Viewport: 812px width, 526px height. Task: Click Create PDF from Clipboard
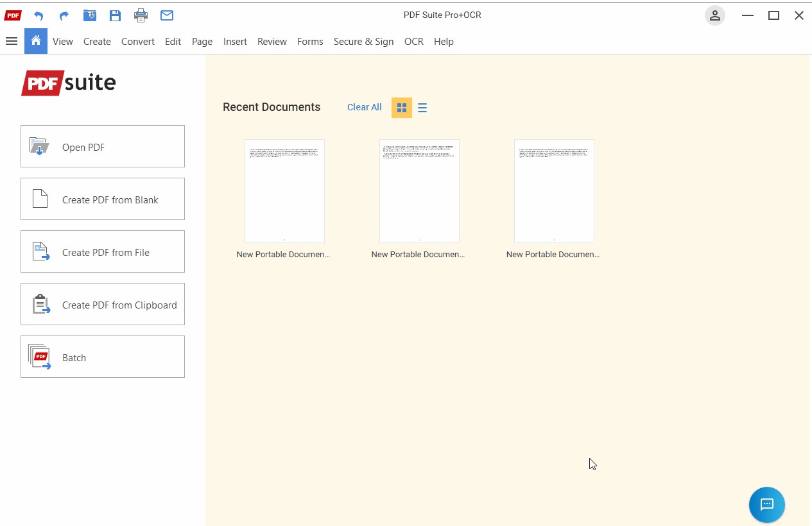103,304
